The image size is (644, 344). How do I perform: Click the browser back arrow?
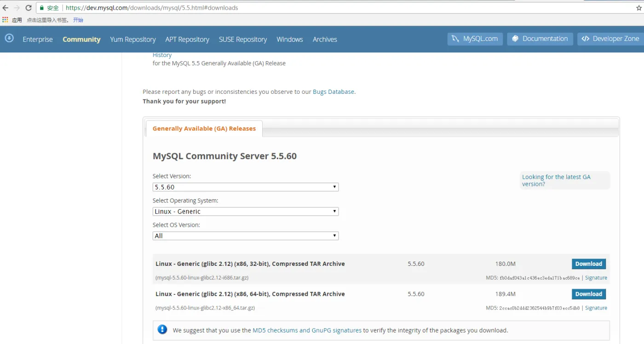pyautogui.click(x=6, y=8)
